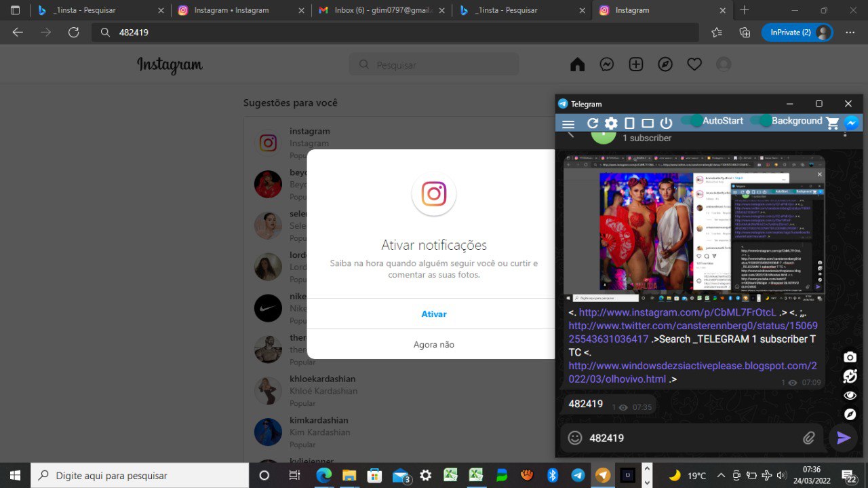The height and width of the screenshot is (488, 868).
Task: Open tab actions menu at top left
Action: pyautogui.click(x=15, y=10)
